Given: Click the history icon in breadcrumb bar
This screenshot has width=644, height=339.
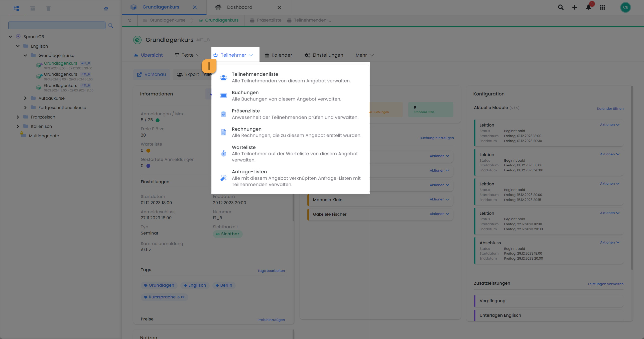Looking at the screenshot, I should point(130,20).
